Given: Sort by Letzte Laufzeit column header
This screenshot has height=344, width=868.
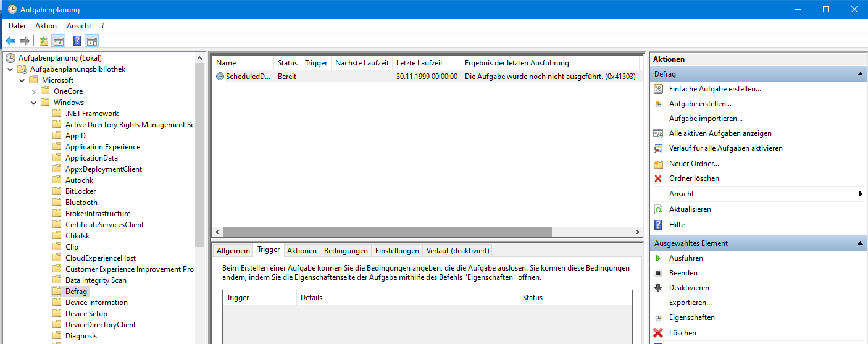Looking at the screenshot, I should [427, 63].
